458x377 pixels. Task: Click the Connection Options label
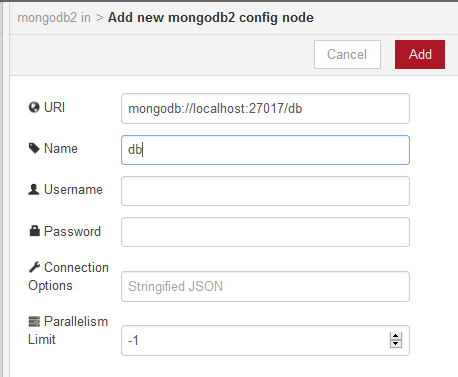click(x=68, y=276)
